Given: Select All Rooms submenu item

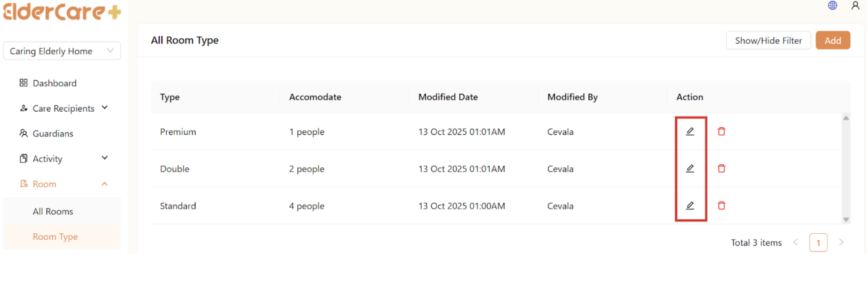Looking at the screenshot, I should (53, 211).
